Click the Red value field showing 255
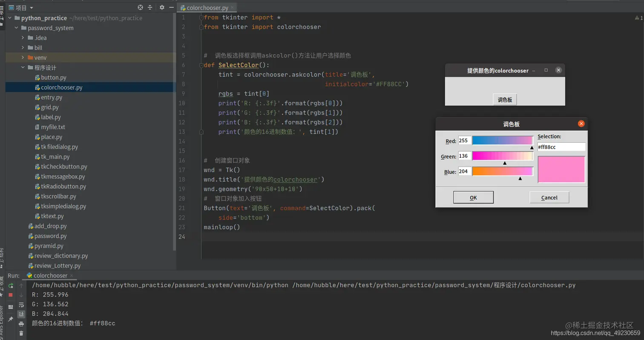644x340 pixels. [x=465, y=141]
